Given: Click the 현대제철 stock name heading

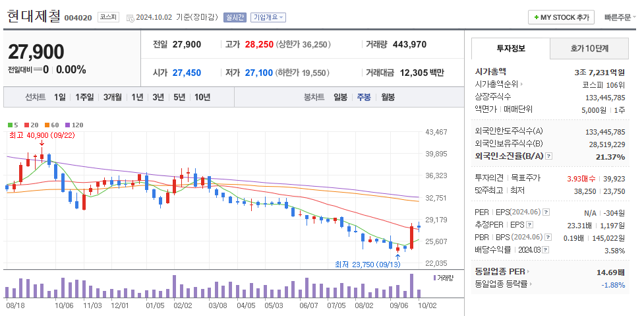Looking at the screenshot, I should pyautogui.click(x=34, y=16).
